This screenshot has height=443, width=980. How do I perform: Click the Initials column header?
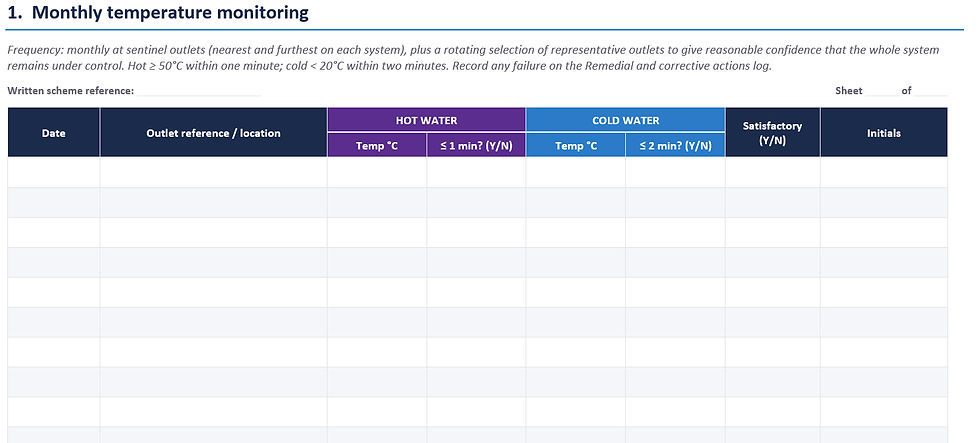(x=884, y=132)
